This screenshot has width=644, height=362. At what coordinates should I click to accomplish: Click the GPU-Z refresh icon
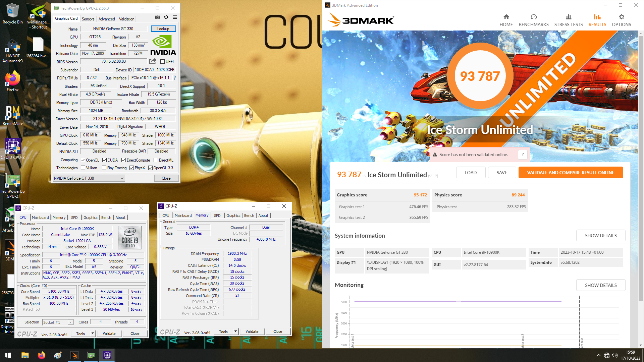point(166,17)
